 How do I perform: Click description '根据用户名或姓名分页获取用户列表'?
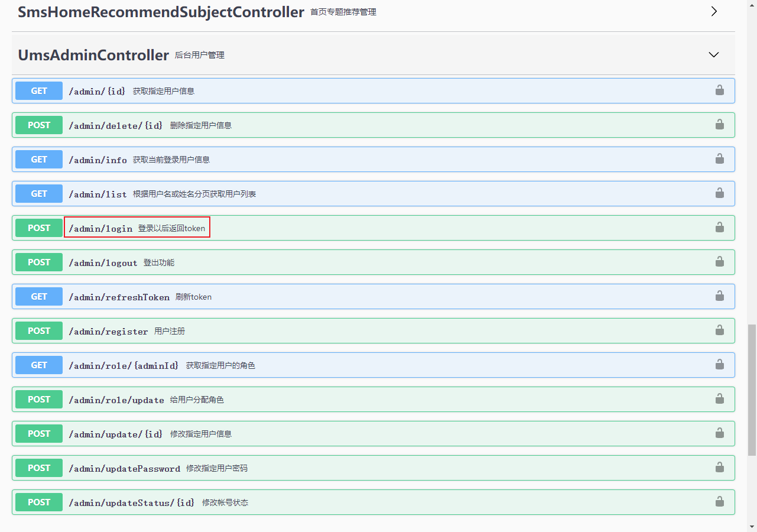click(x=194, y=194)
